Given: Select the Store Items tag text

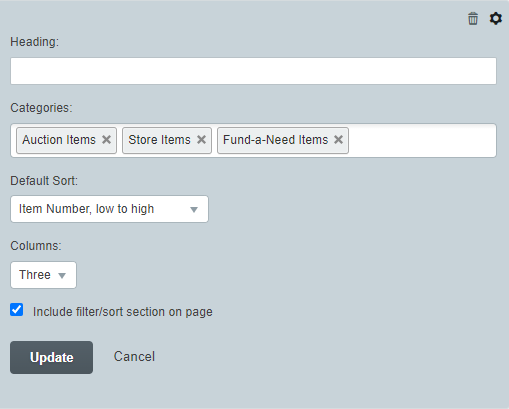Looking at the screenshot, I should pos(159,140).
